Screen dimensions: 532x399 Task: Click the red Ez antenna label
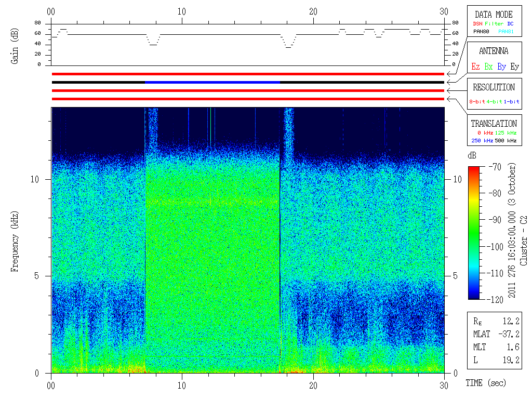pos(475,66)
